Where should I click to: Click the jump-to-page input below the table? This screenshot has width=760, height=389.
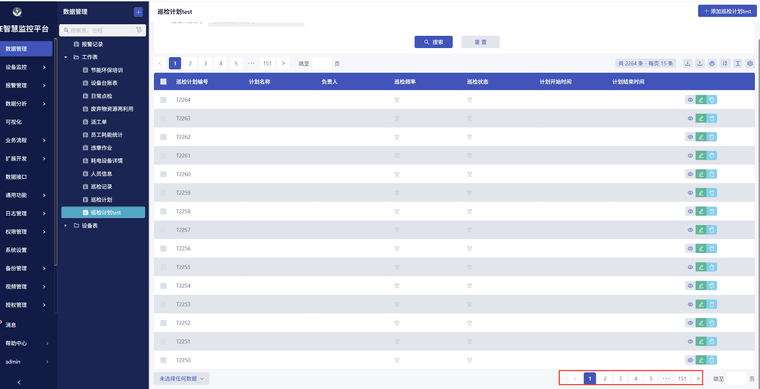coord(737,379)
